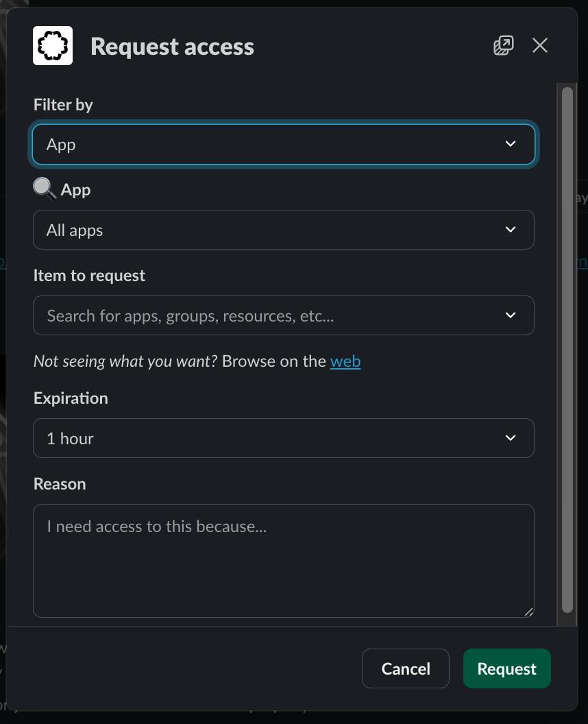Click the Request access app logo icon
Screen dimensions: 588x724
tap(52, 45)
